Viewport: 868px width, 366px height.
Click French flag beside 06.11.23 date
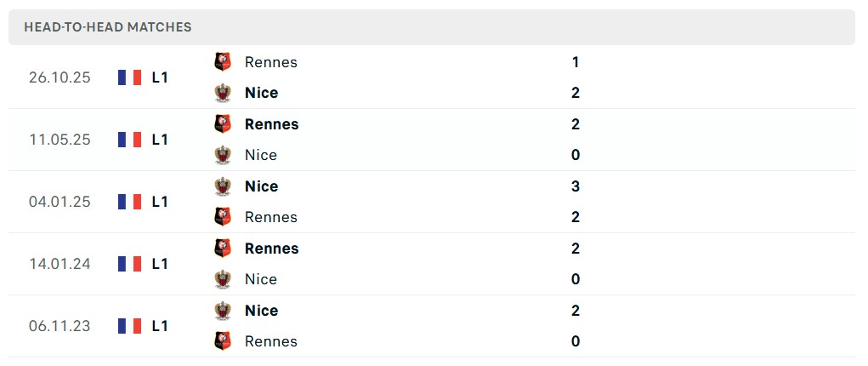click(130, 326)
